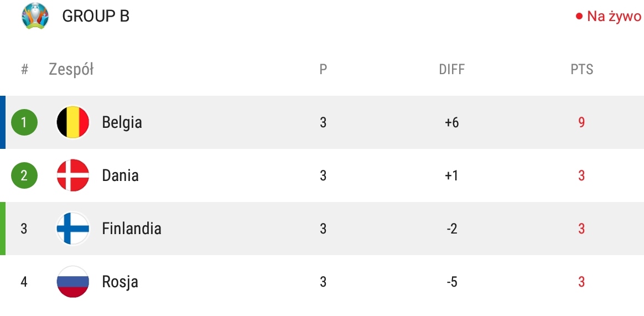Click the DIFF column header
This screenshot has height=316, width=644.
click(452, 69)
